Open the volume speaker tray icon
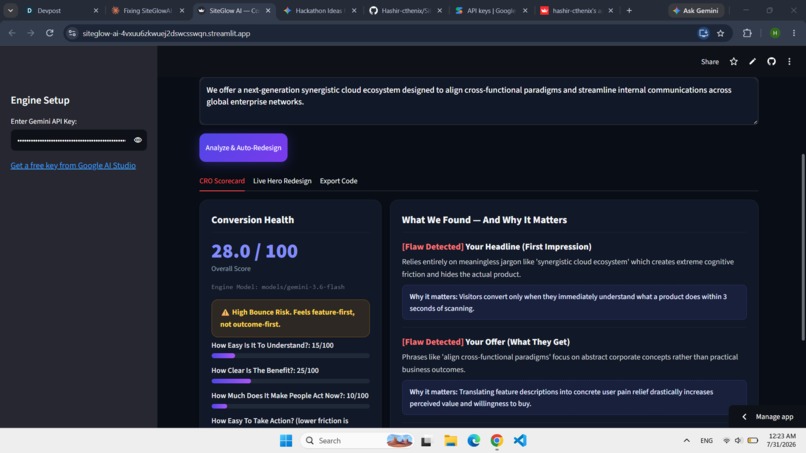 pos(738,441)
